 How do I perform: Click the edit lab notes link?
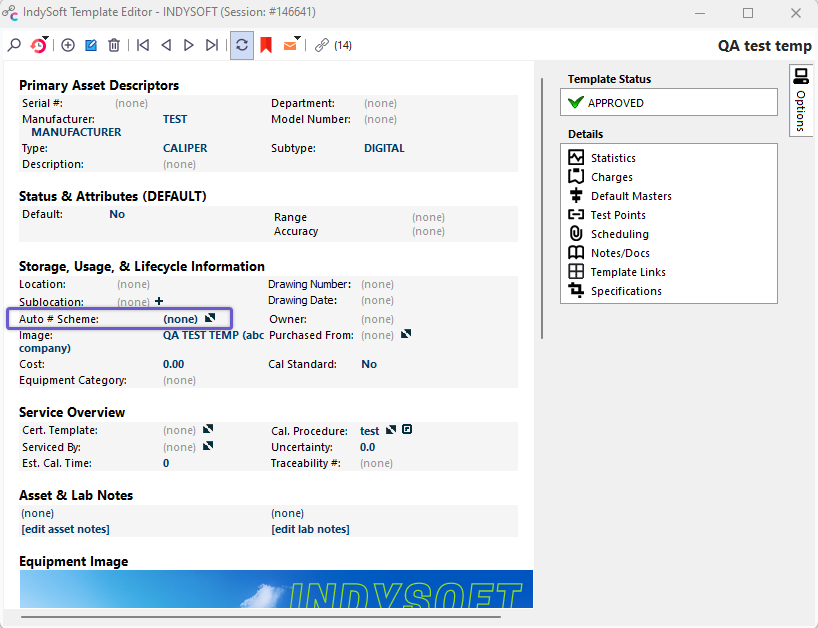pyautogui.click(x=310, y=529)
